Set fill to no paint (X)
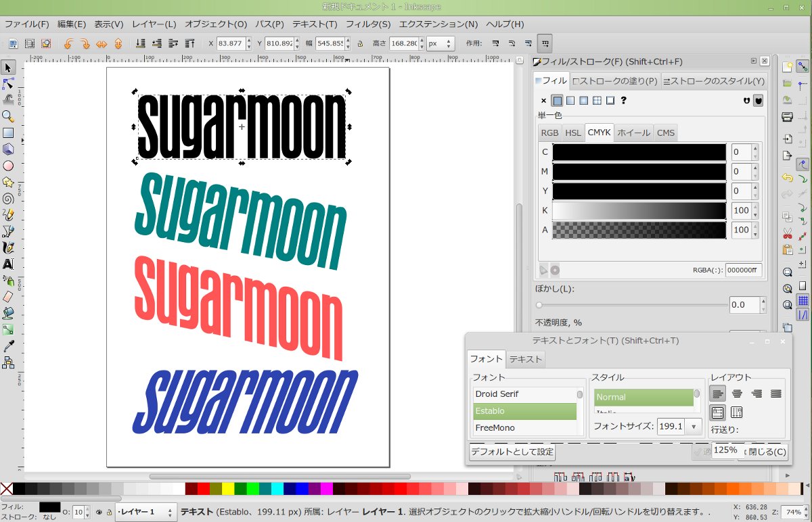 point(543,101)
